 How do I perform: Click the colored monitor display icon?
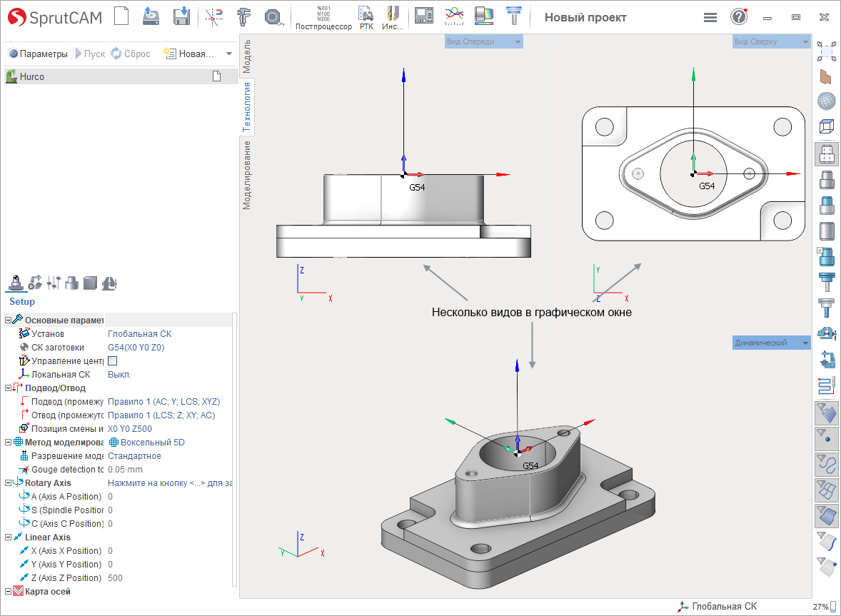(484, 16)
